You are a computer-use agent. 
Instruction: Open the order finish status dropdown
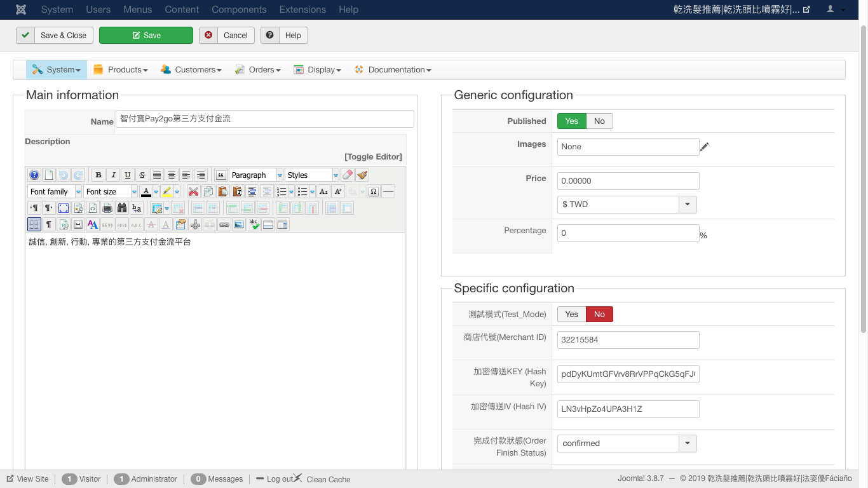(x=688, y=444)
